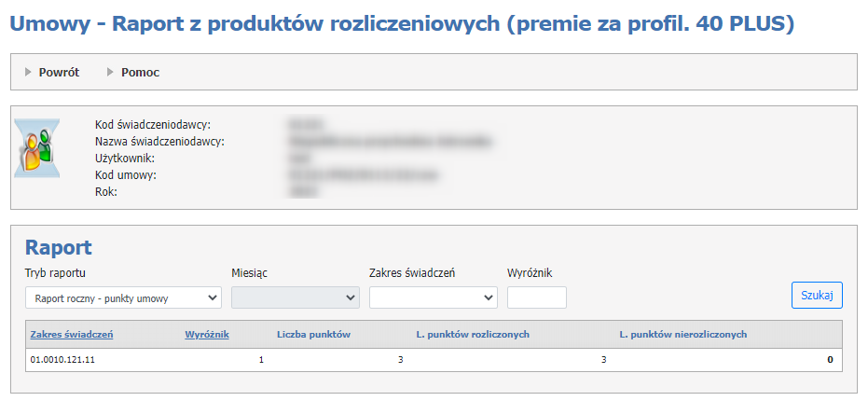Expand the Miesiąc dropdown
The image size is (868, 401).
tap(295, 298)
